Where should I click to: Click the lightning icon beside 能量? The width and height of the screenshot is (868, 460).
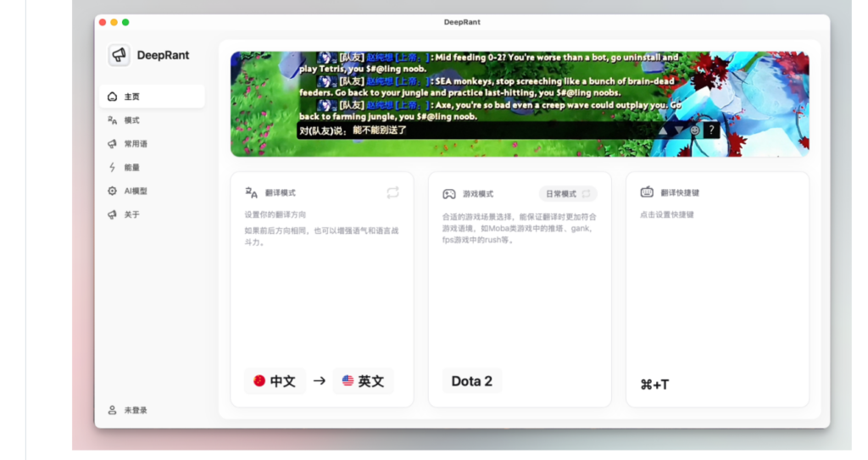coord(113,167)
